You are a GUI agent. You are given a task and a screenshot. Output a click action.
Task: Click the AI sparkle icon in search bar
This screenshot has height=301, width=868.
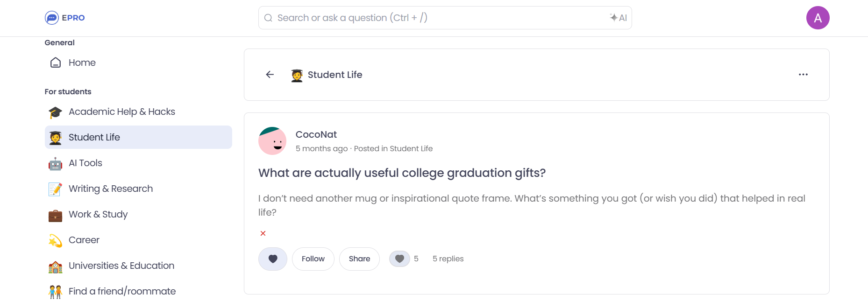[x=614, y=18]
